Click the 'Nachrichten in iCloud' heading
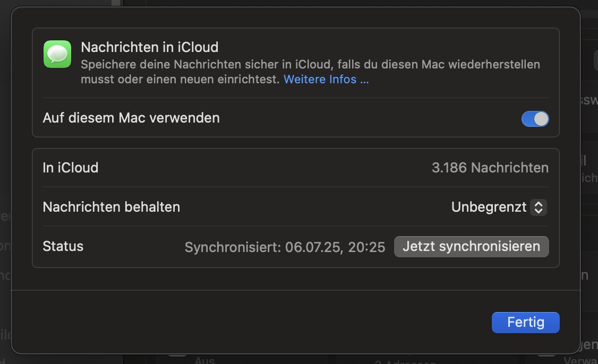 click(149, 47)
